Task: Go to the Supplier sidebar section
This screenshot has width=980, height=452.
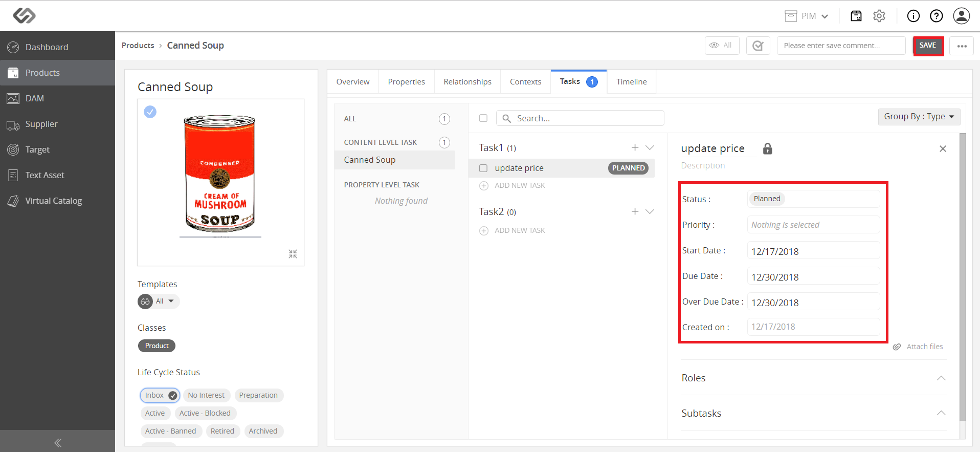Action: coord(57,124)
